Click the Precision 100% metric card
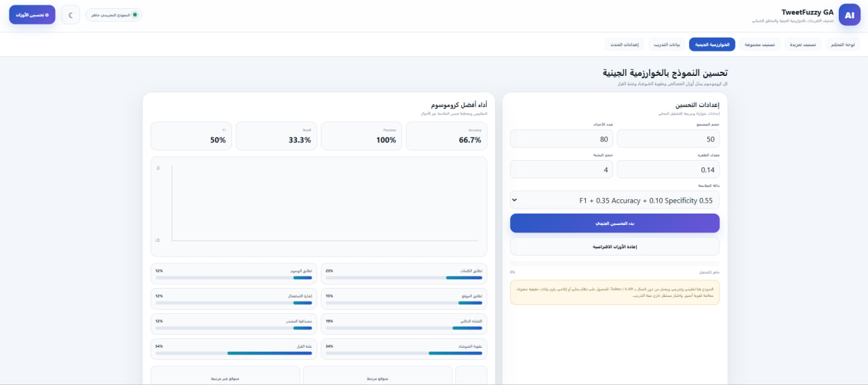Screen dimensions: 868x385 tap(361, 136)
